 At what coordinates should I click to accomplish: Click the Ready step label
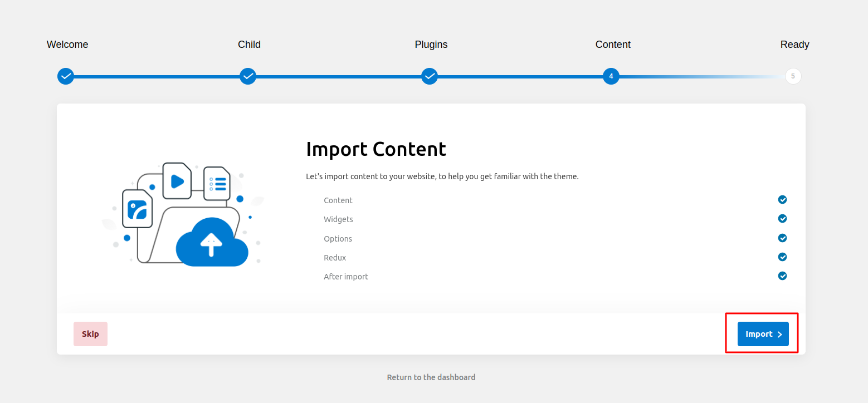794,45
